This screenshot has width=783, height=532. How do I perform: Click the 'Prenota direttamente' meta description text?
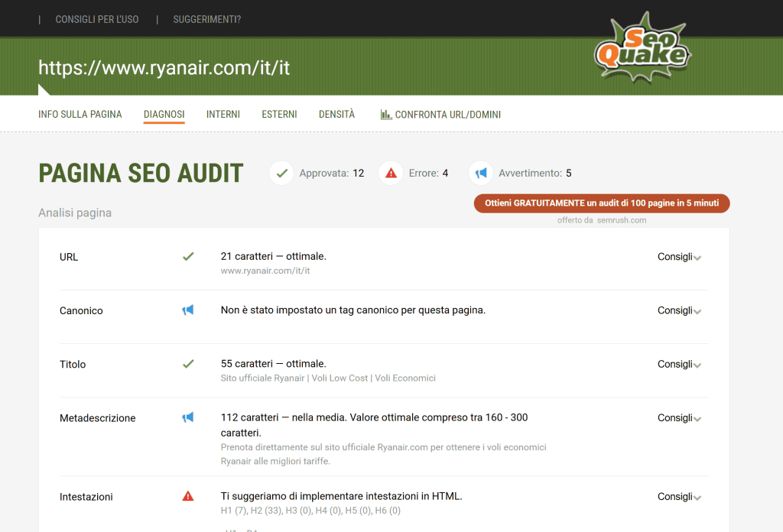(384, 454)
